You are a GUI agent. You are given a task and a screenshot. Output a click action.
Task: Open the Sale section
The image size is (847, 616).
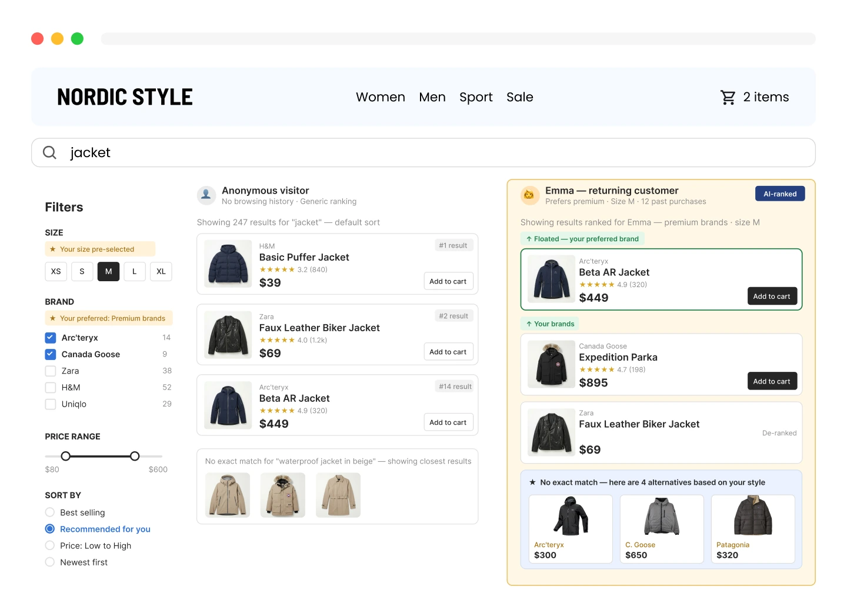pyautogui.click(x=520, y=97)
